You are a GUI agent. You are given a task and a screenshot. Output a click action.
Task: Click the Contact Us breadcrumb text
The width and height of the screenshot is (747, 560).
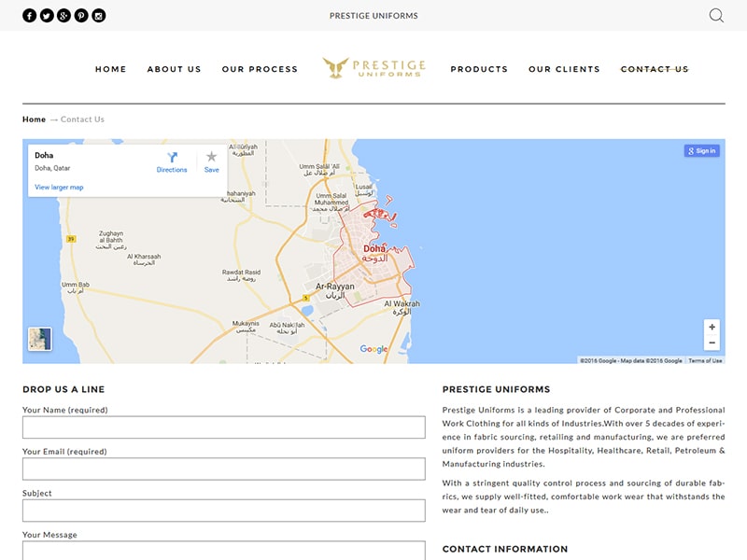[x=82, y=119]
